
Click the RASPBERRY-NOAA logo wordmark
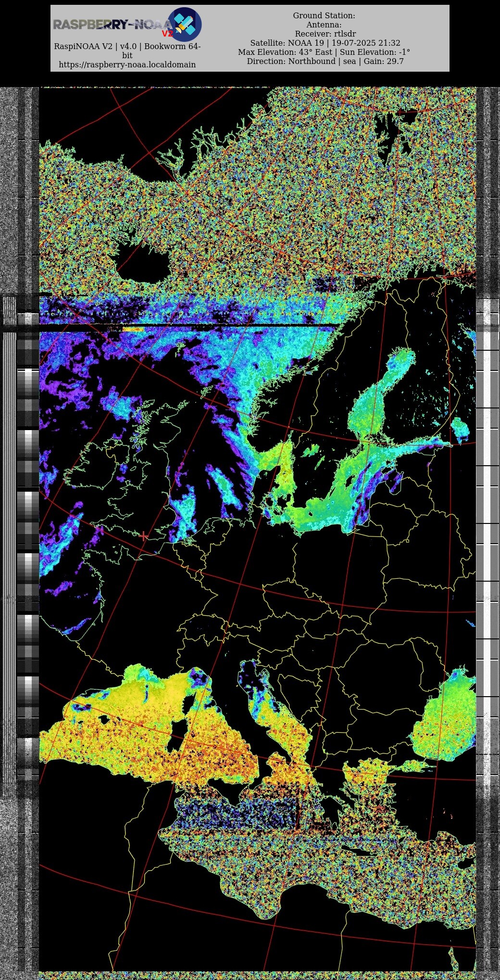112,25
